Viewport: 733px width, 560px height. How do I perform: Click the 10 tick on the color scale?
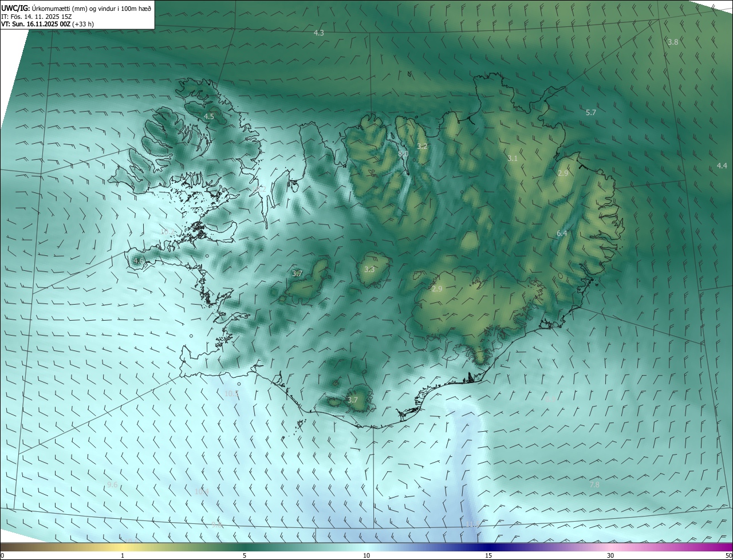(x=366, y=556)
